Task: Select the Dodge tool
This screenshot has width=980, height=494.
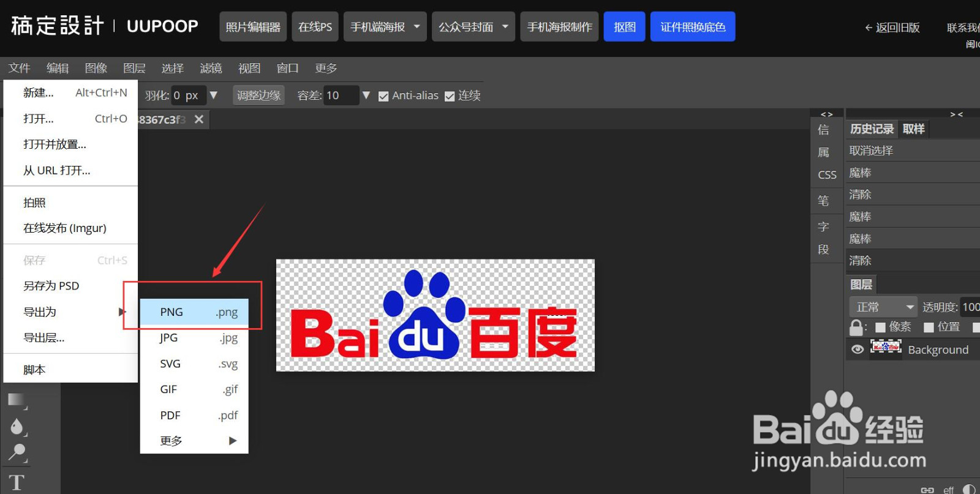Action: (16, 452)
